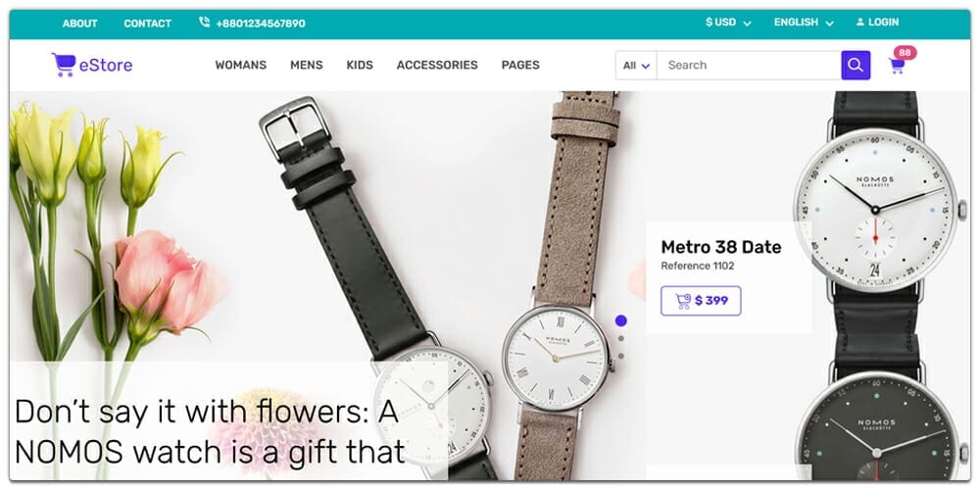Viewport: 980px width, 490px height.
Task: Open the All category search dropdown
Action: pos(636,65)
